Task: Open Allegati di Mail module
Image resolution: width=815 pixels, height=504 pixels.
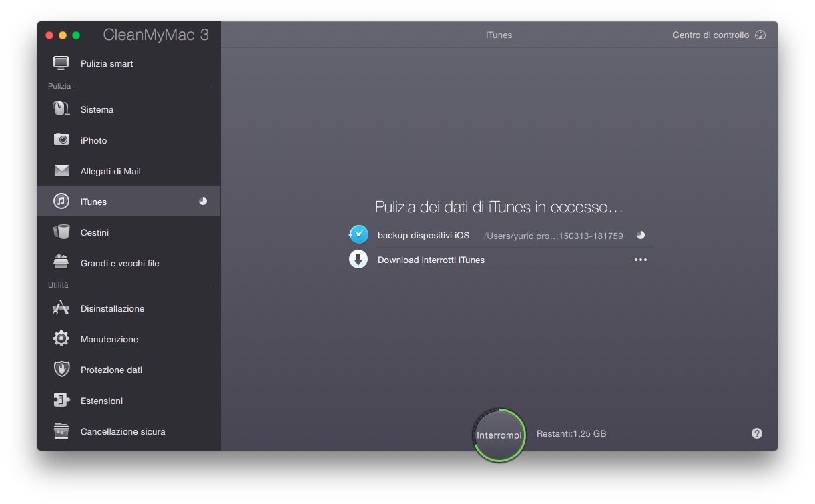Action: tap(129, 171)
